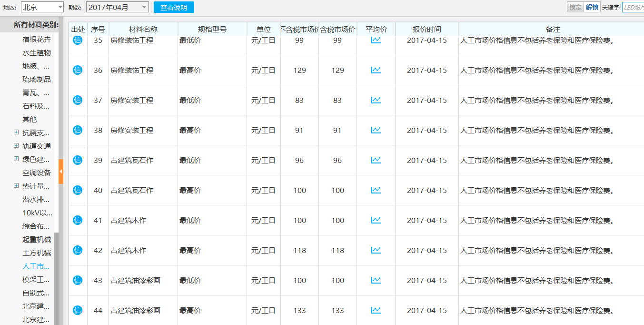Click the source icon for row 36
644x325 pixels.
(78, 70)
